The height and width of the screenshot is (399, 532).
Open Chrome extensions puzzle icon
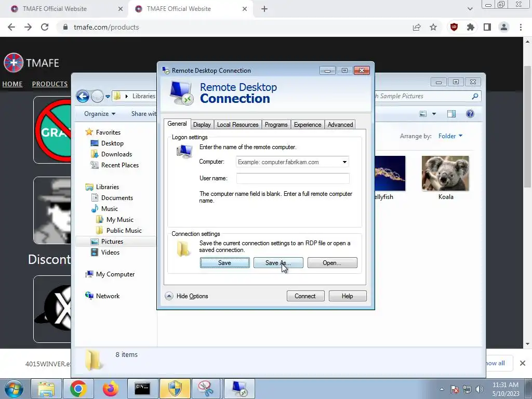(x=470, y=27)
